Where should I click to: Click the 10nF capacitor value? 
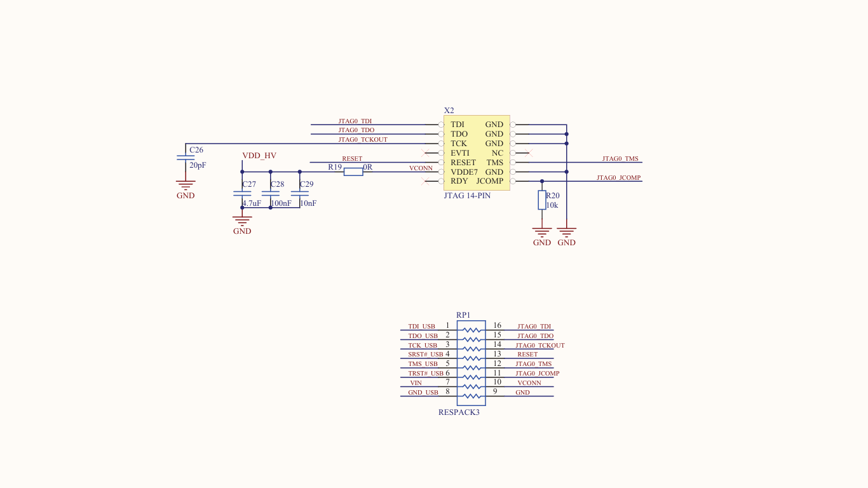coord(308,203)
